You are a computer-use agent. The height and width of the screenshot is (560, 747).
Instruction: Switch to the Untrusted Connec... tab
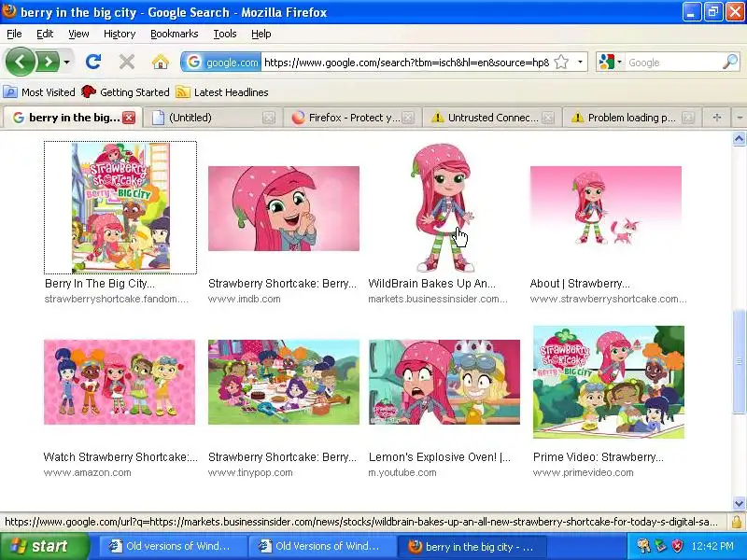485,118
